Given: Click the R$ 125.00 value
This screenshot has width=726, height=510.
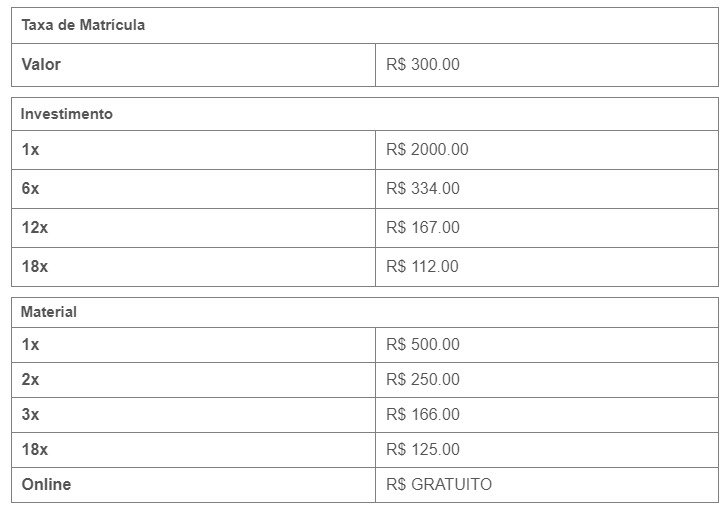Looking at the screenshot, I should [x=423, y=449].
